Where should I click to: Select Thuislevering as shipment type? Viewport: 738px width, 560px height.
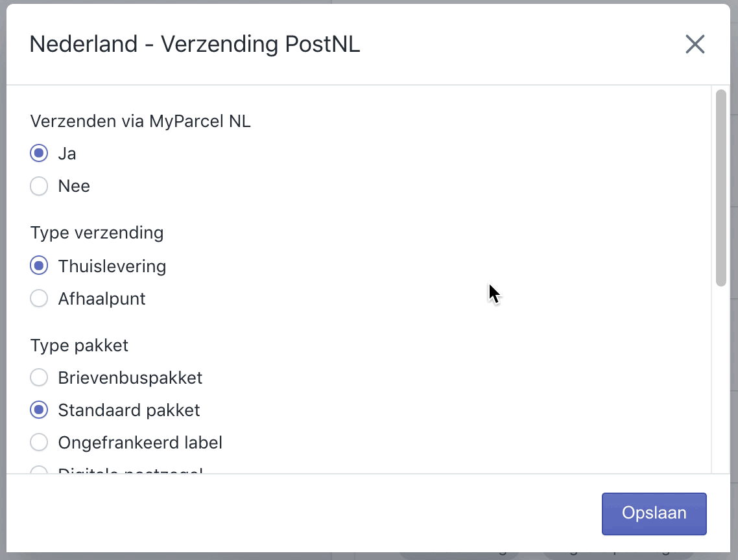[x=39, y=265]
